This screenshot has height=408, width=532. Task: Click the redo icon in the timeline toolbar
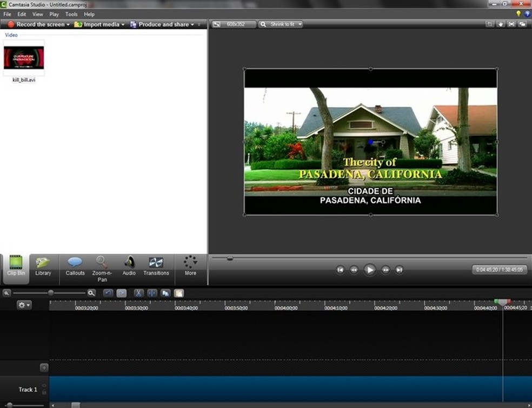[x=122, y=293]
